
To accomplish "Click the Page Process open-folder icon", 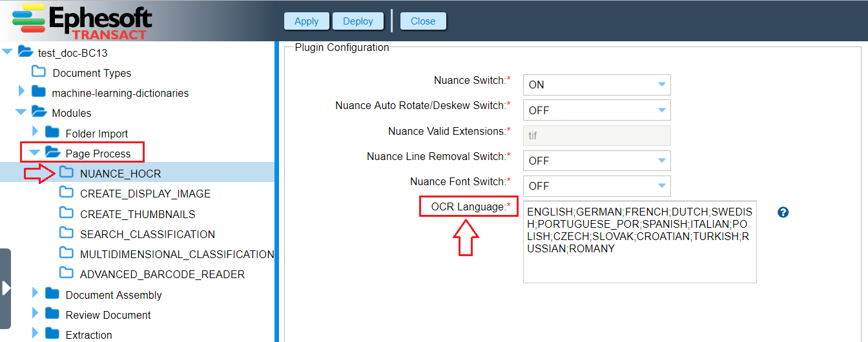I will click(x=52, y=152).
